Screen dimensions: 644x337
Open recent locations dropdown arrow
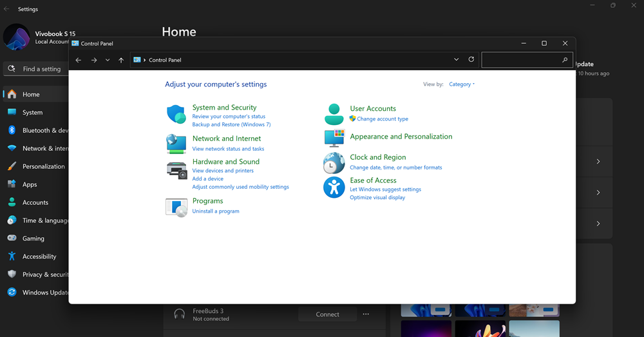108,60
